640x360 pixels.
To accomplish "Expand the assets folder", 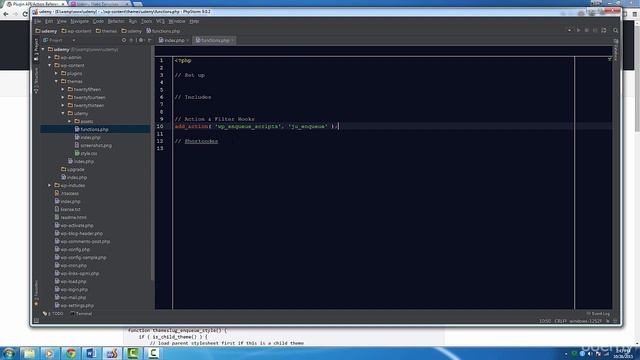I will pyautogui.click(x=69, y=121).
